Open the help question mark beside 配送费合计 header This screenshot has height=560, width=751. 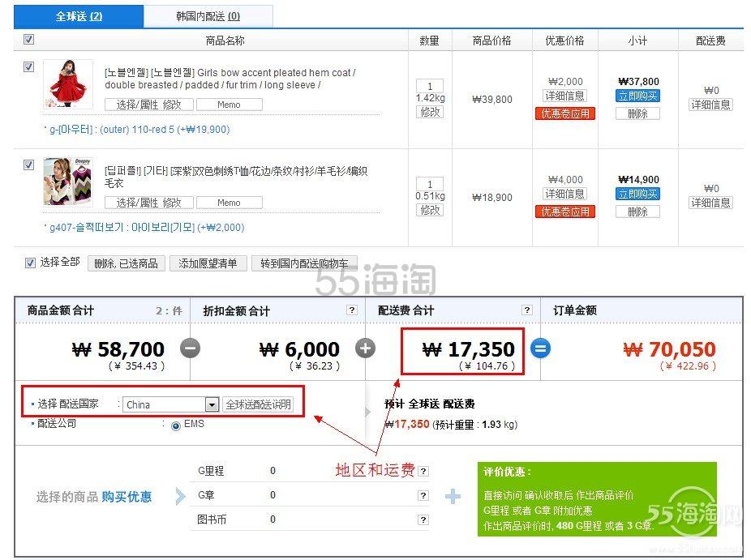click(x=528, y=310)
